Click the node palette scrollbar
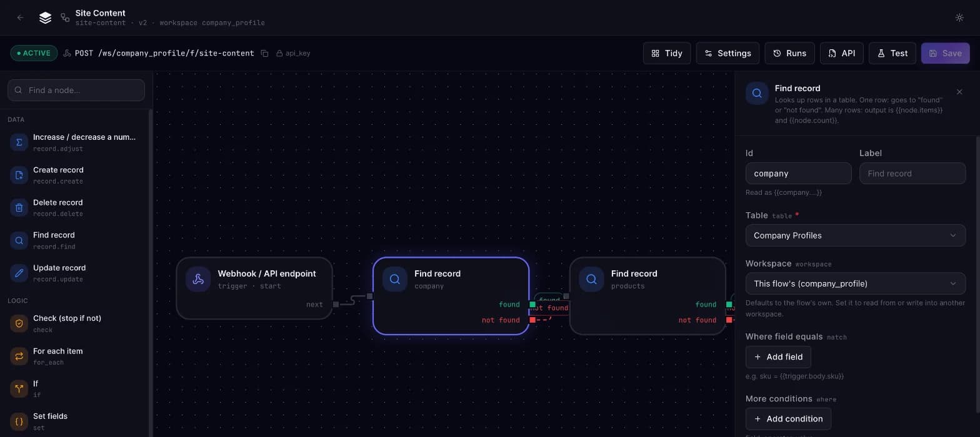Screen dimensions: 980x437 (150, 273)
